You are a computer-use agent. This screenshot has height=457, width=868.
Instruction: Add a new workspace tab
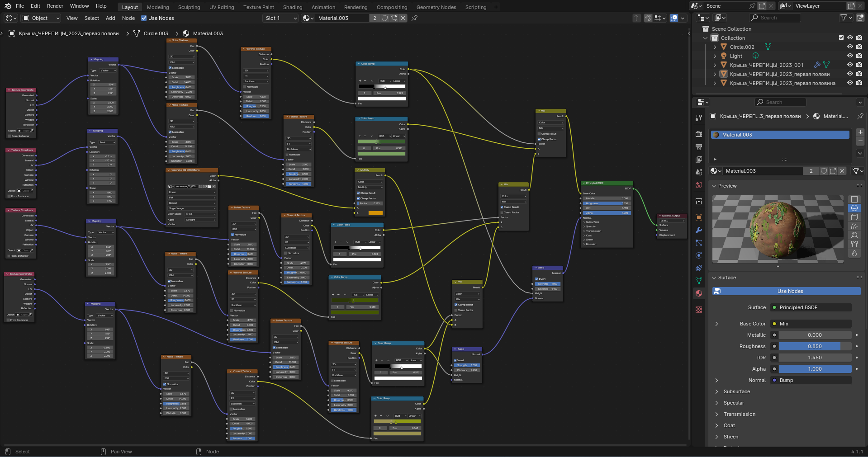pos(496,7)
